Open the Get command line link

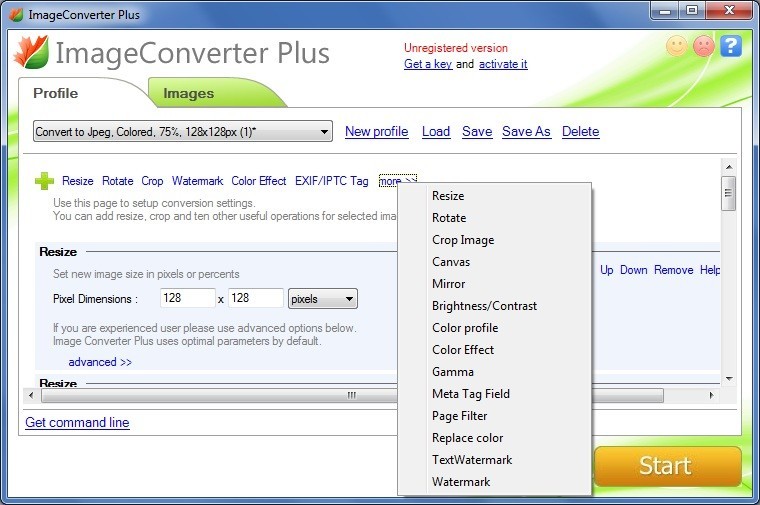click(78, 422)
